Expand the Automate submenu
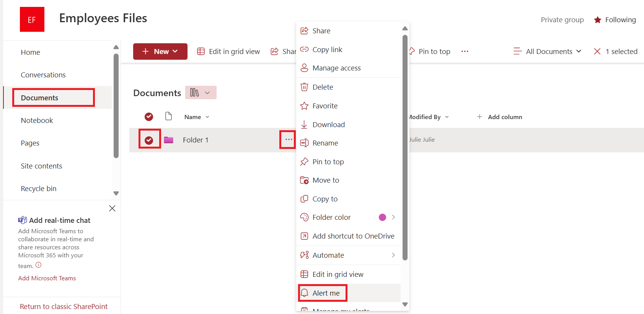The height and width of the screenshot is (314, 644). tap(393, 255)
